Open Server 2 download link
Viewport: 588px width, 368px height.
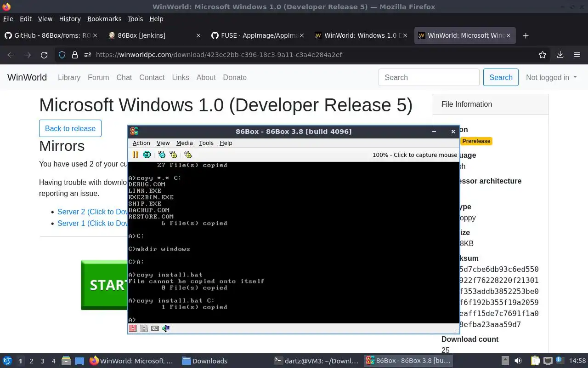coord(92,212)
